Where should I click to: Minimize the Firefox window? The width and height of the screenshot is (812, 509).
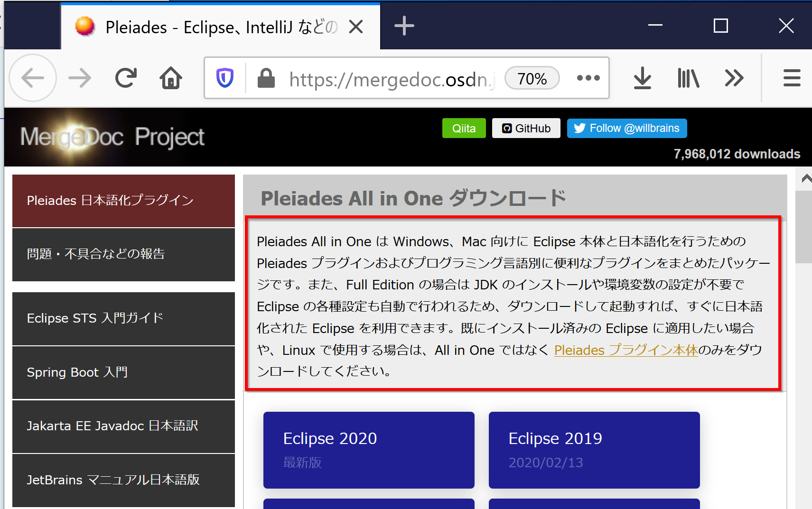point(655,26)
